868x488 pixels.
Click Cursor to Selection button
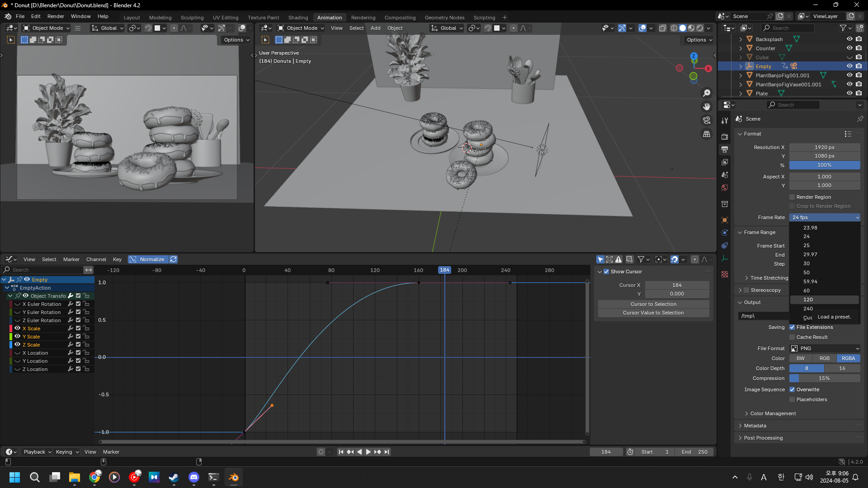[653, 304]
